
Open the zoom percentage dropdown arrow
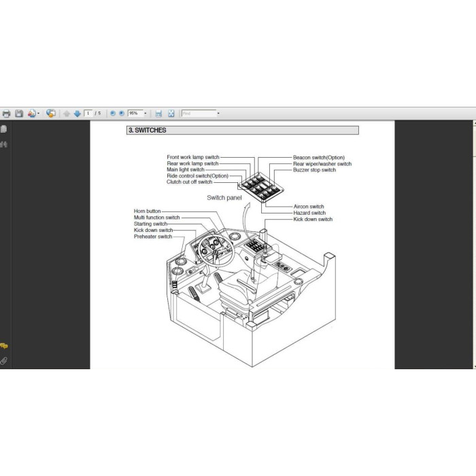pos(146,114)
